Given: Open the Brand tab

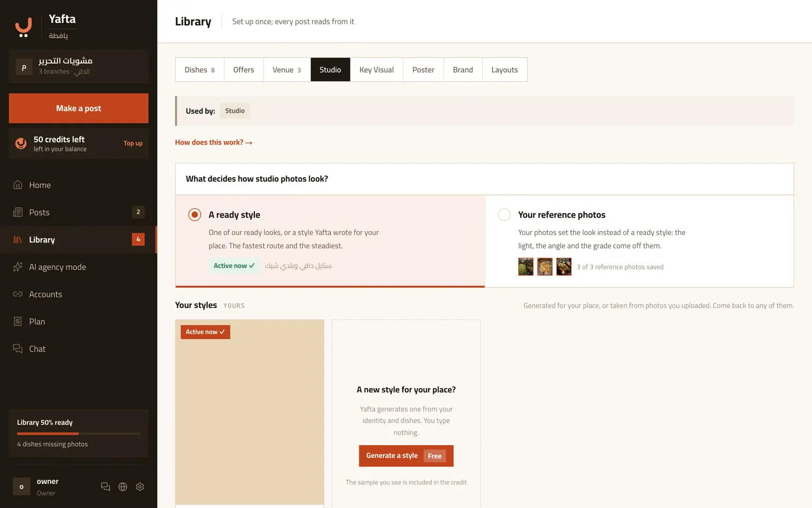Looking at the screenshot, I should [463, 70].
